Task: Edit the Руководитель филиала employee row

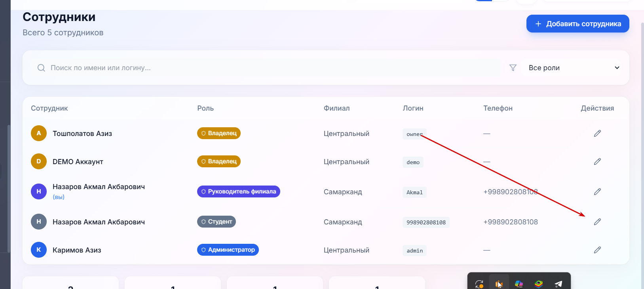Action: click(597, 192)
